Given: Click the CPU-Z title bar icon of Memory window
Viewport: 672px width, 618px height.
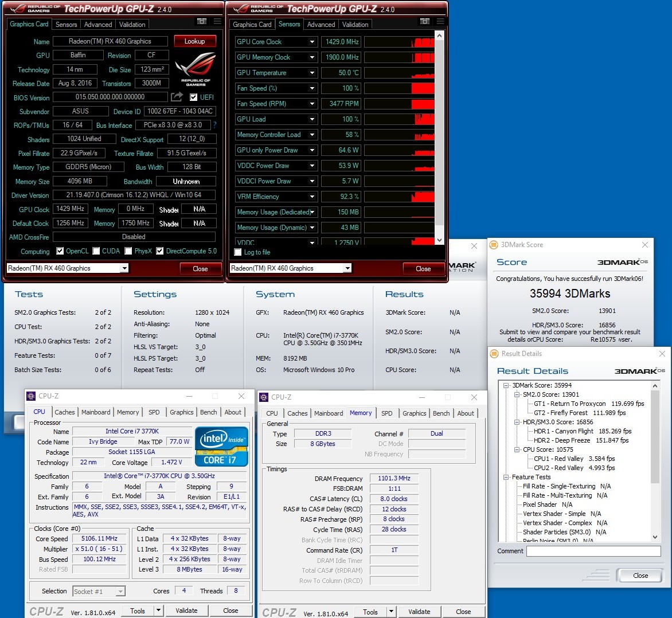Looking at the screenshot, I should [264, 397].
